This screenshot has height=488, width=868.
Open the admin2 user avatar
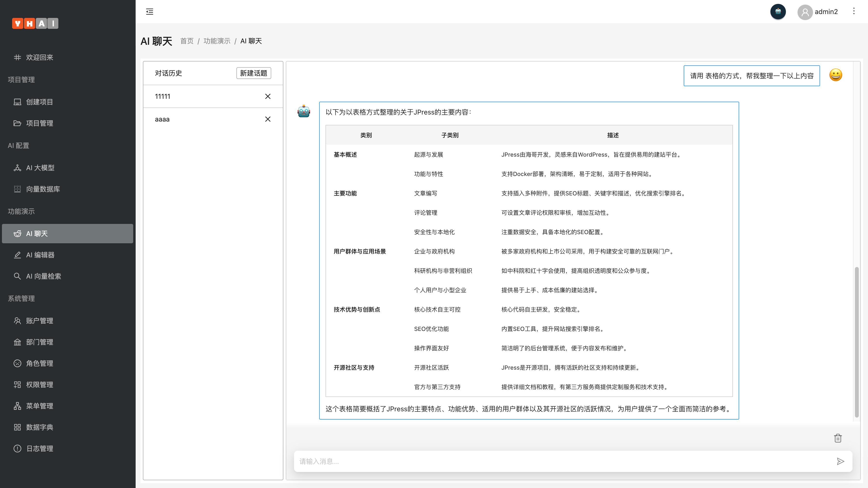pos(805,12)
